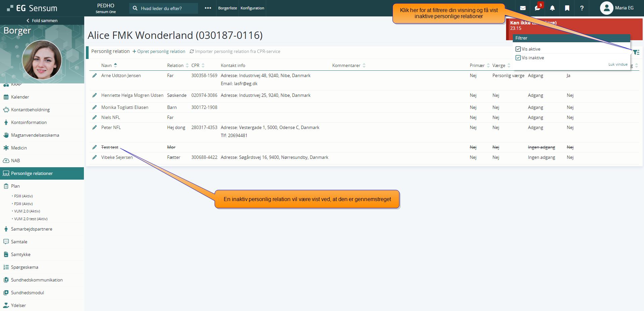644x311 pixels.
Task: Uncheck the Vis aktive checkbox
Action: pyautogui.click(x=518, y=49)
